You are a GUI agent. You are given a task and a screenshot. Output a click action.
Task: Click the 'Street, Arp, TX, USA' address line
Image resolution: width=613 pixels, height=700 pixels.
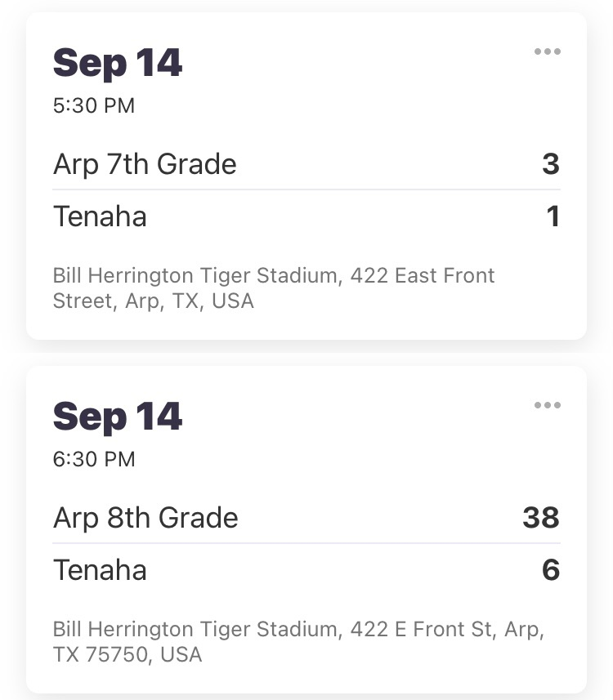click(x=154, y=301)
